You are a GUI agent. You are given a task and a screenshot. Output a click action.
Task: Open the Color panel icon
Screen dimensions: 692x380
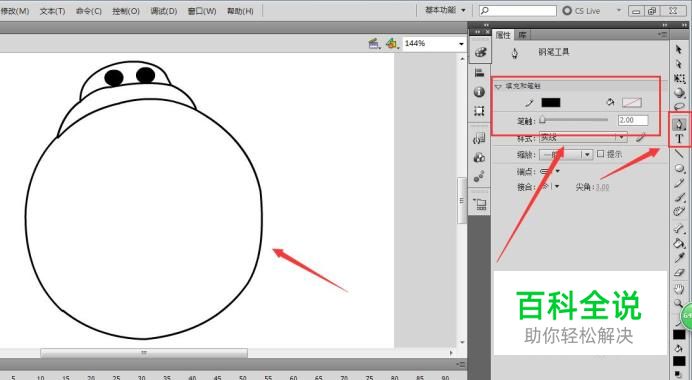(480, 52)
